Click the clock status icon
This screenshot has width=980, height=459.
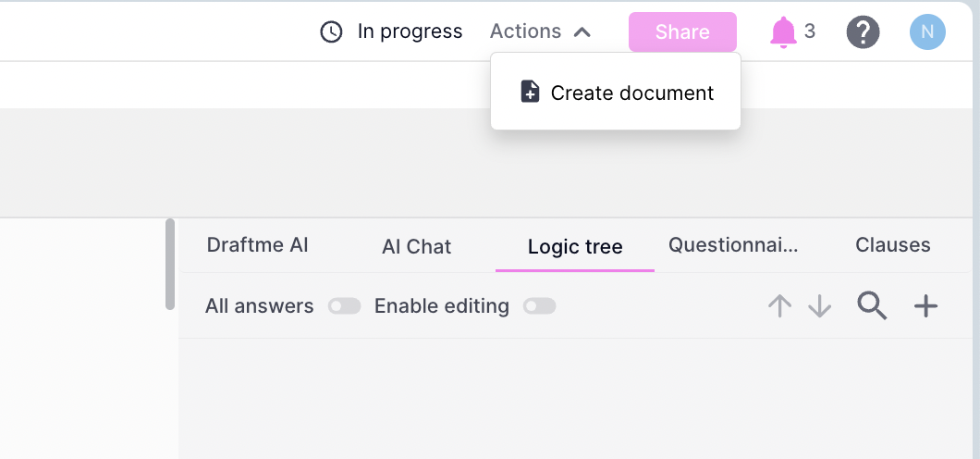coord(331,31)
